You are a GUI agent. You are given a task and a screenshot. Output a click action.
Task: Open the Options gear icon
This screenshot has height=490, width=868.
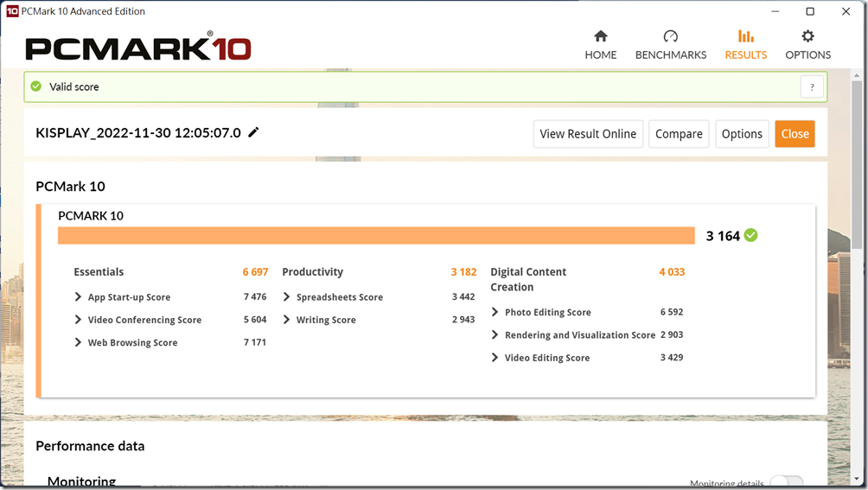(807, 36)
